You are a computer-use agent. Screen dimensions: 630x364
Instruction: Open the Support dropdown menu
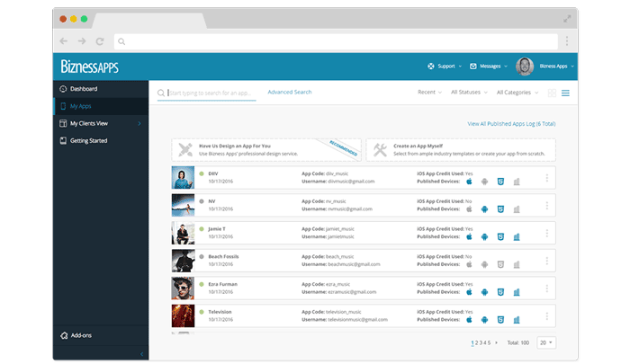pos(445,67)
